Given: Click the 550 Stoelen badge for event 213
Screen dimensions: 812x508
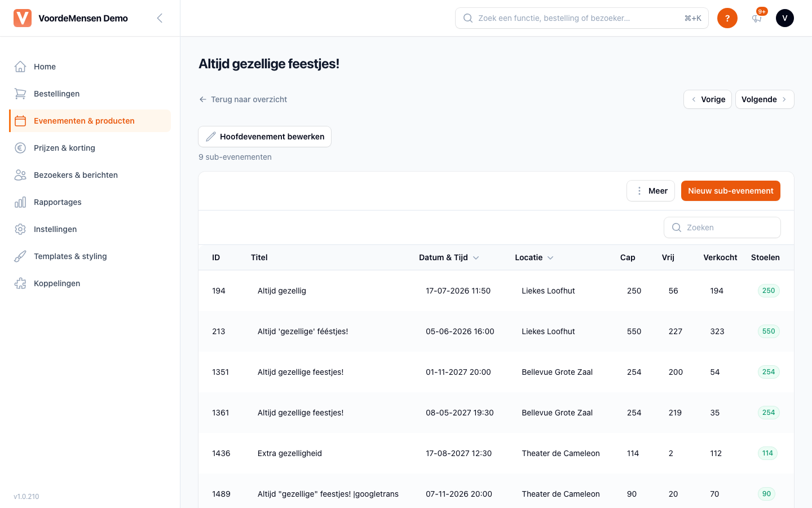Looking at the screenshot, I should click(769, 331).
